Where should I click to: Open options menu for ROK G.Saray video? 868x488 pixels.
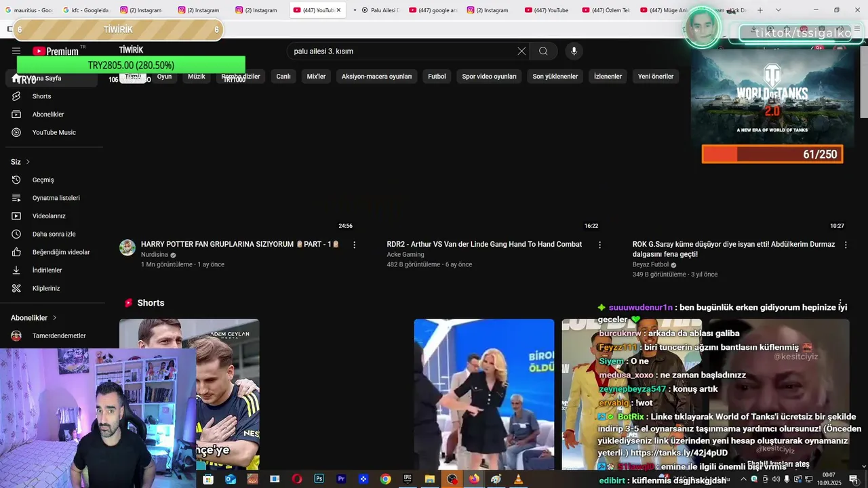pyautogui.click(x=846, y=245)
